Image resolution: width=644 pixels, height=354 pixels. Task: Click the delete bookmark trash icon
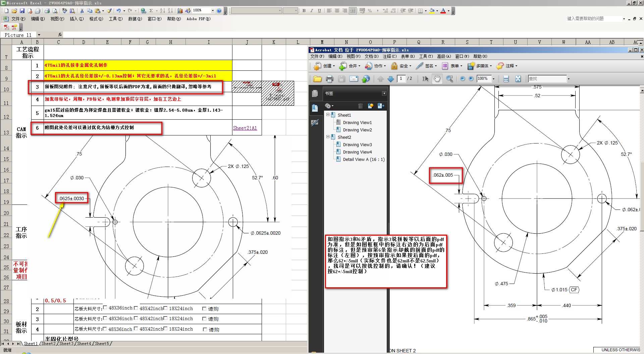pos(360,106)
